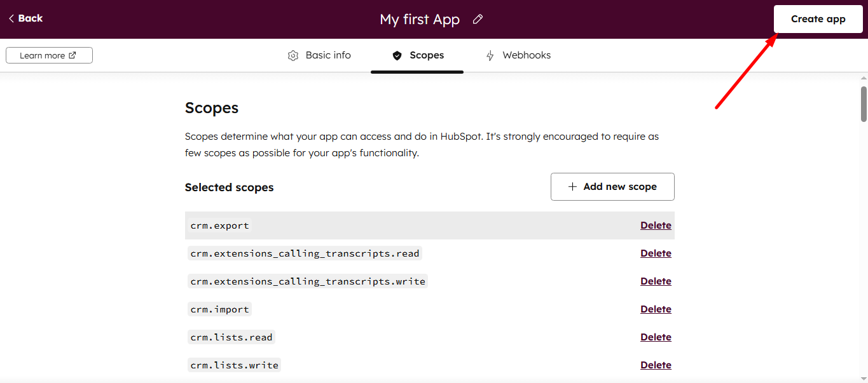Delete the crm.extensions_calling_transcripts.write scope
This screenshot has height=383, width=868.
point(656,281)
